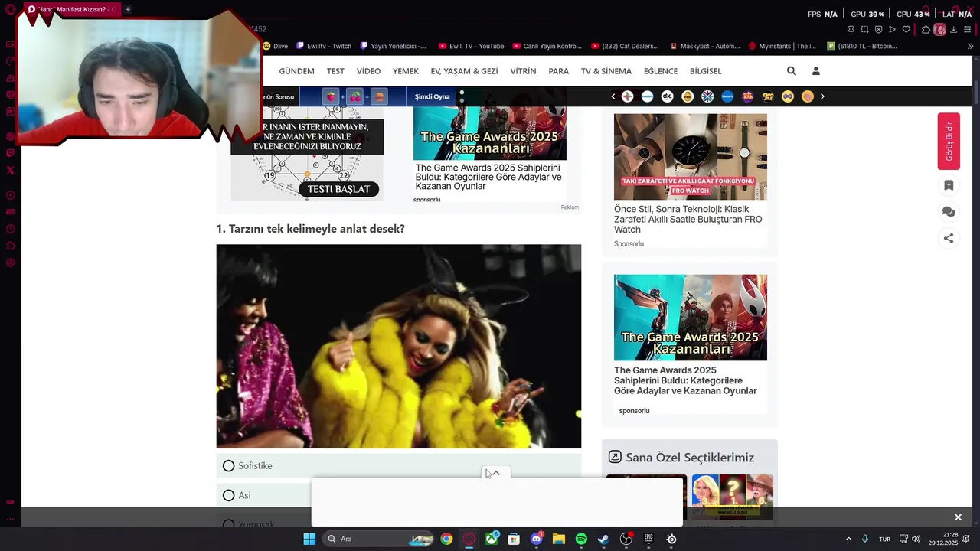
Task: Open the BİLGİSEL menu item
Action: coord(706,71)
